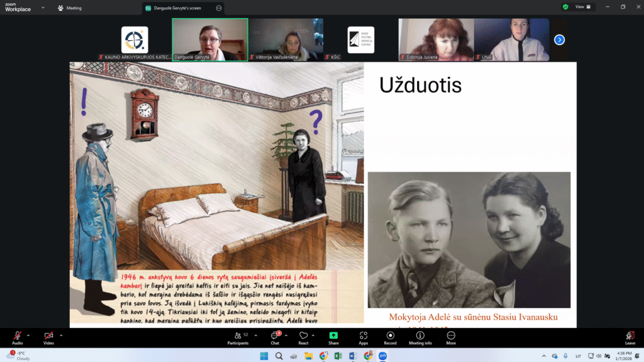Open the React emoji menu
The width and height of the screenshot is (644, 362).
pyautogui.click(x=303, y=337)
